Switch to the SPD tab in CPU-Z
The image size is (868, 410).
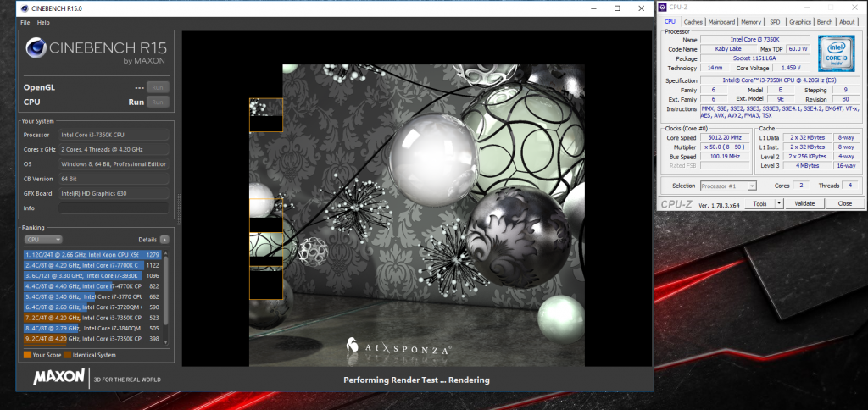[775, 22]
